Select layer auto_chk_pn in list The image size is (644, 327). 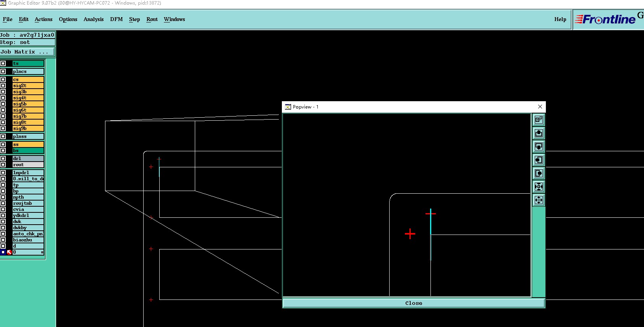[x=28, y=234]
